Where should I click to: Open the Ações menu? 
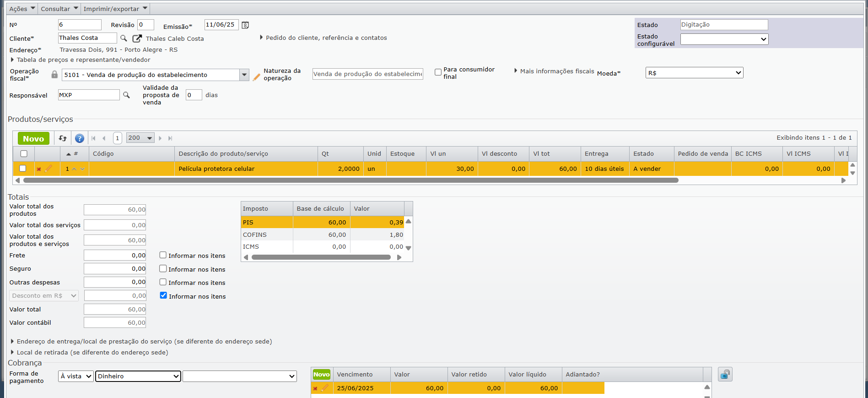click(x=22, y=9)
